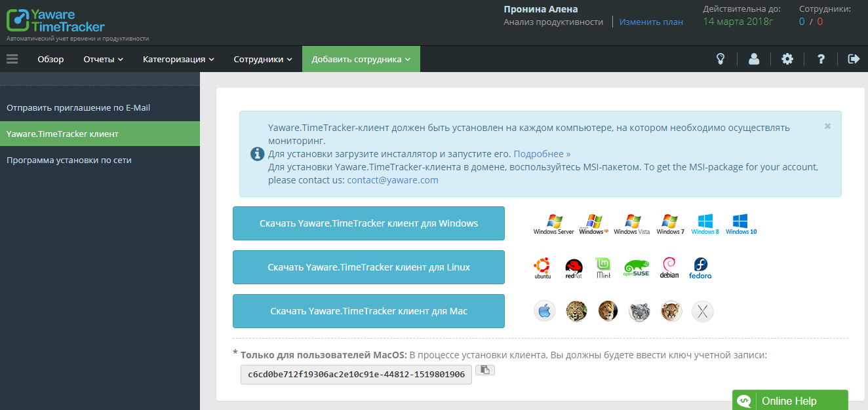
Task: Download Yaware.TimeTracker client for Linux
Action: click(x=368, y=267)
